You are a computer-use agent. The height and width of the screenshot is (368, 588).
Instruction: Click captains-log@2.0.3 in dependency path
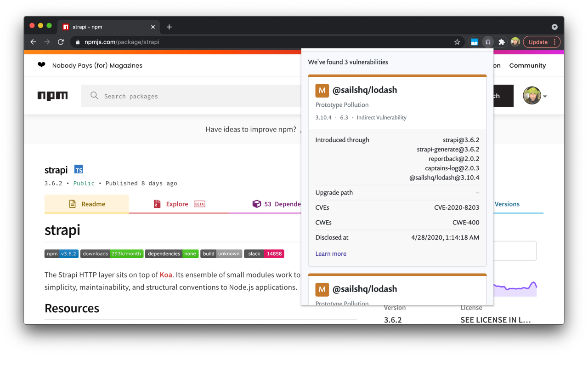click(x=452, y=168)
